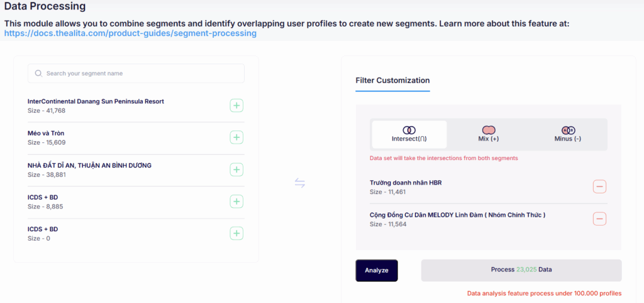Add Méo và Tròn segment with plus
The height and width of the screenshot is (303, 644).
tap(236, 137)
